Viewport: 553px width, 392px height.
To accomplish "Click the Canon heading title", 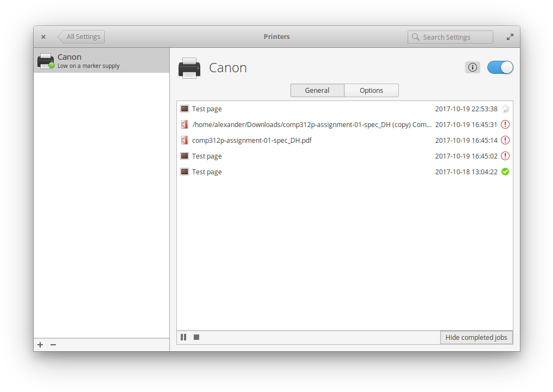I will click(x=228, y=68).
